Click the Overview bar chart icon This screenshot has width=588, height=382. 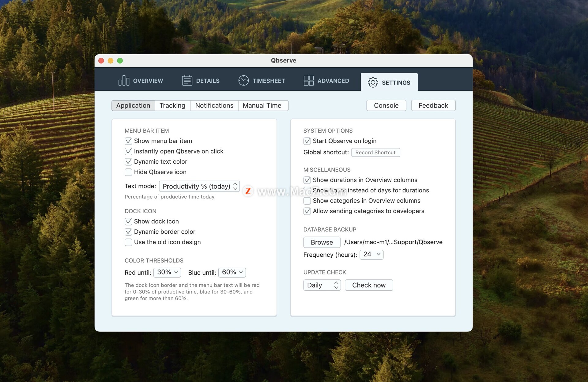click(124, 81)
